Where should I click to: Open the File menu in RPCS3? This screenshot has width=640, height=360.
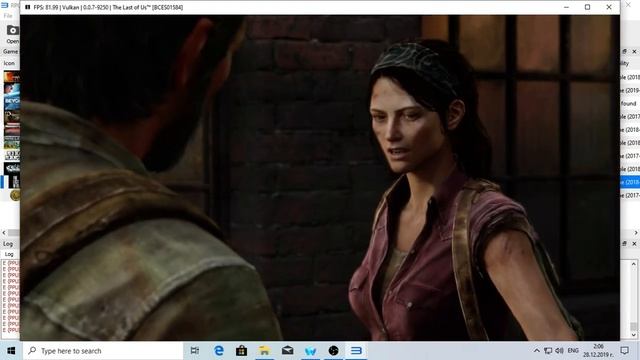click(8, 16)
